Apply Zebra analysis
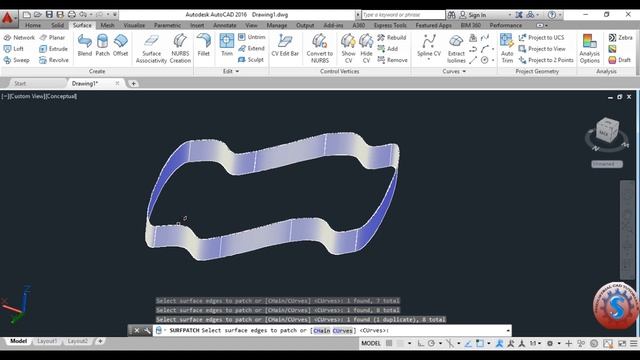Screen dimensions: 640x360 620,37
